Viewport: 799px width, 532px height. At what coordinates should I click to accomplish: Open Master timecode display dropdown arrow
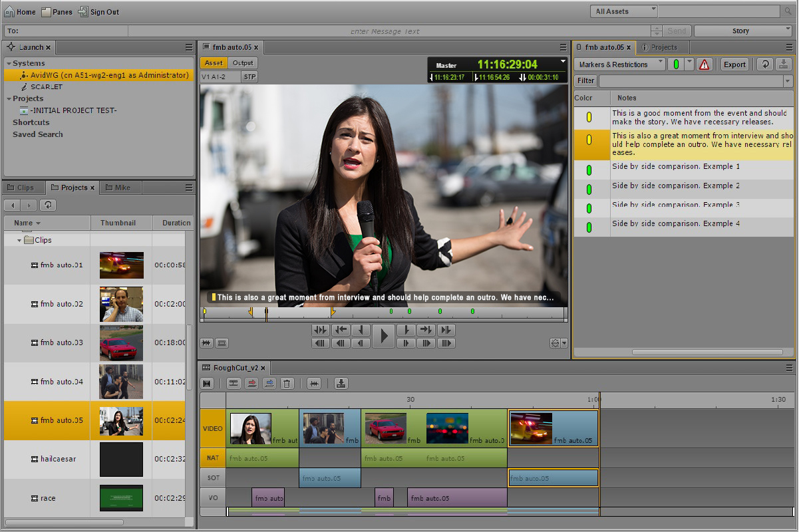pyautogui.click(x=563, y=62)
